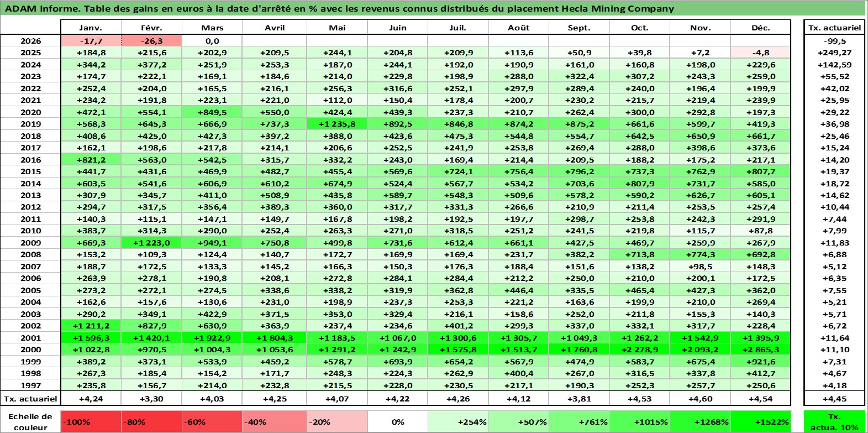Click the 1997 year row label

click(x=30, y=385)
